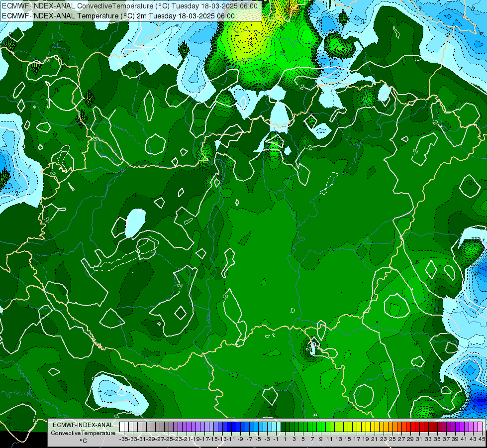Pick the white swatch at the scale's cold end

(122, 427)
